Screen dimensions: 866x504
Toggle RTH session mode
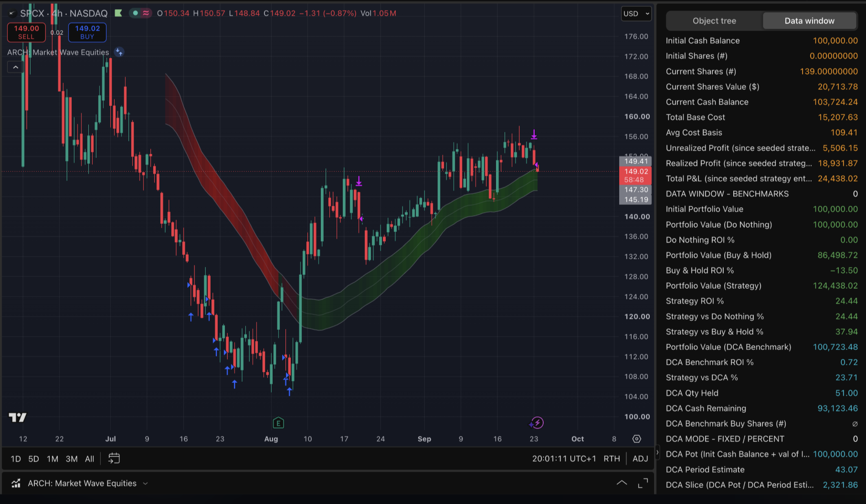612,459
